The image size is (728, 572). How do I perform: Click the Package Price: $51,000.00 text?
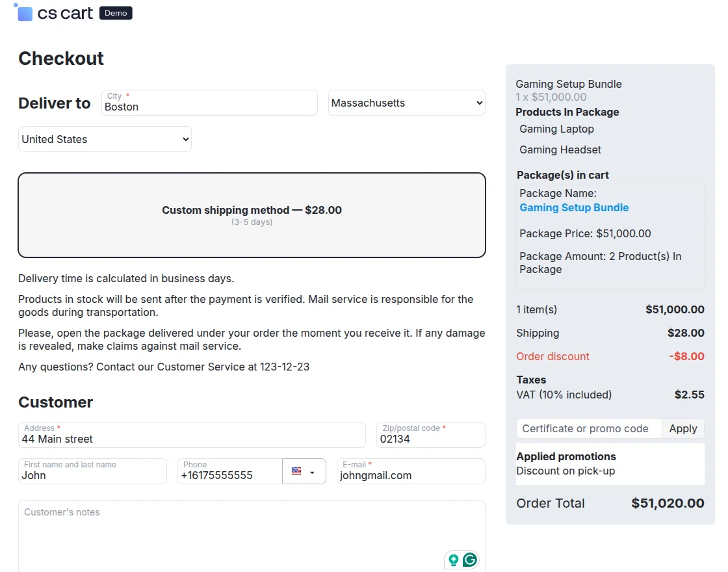(x=585, y=233)
